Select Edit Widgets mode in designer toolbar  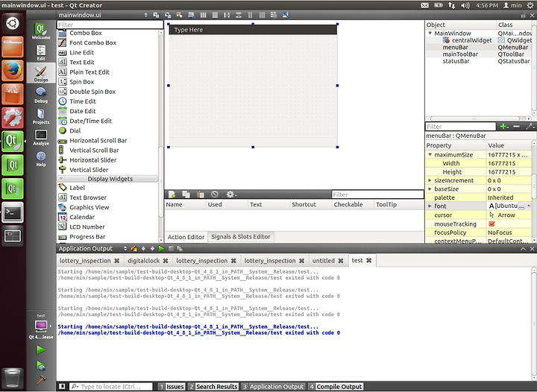[156, 15]
